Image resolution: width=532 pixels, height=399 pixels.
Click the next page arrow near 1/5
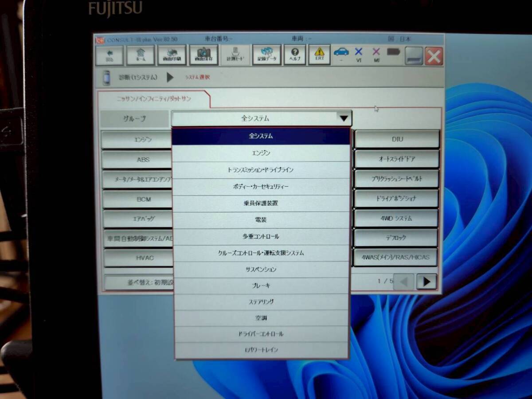pyautogui.click(x=426, y=281)
